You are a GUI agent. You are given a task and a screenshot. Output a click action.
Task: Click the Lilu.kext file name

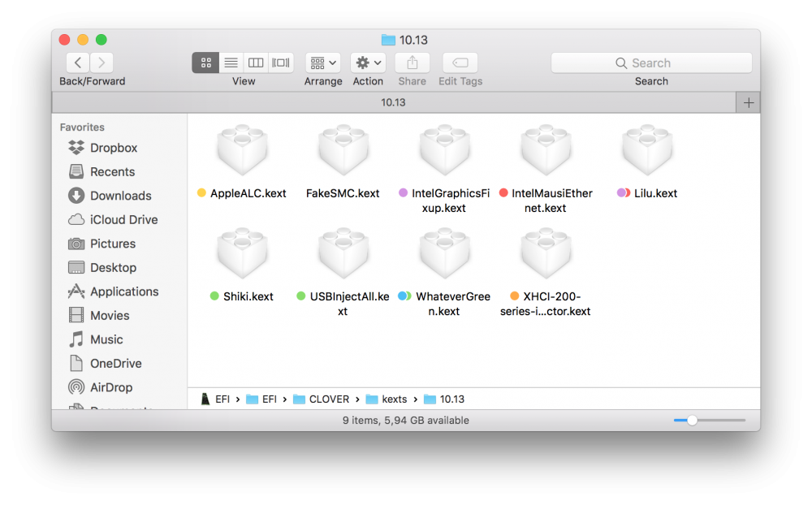(655, 193)
